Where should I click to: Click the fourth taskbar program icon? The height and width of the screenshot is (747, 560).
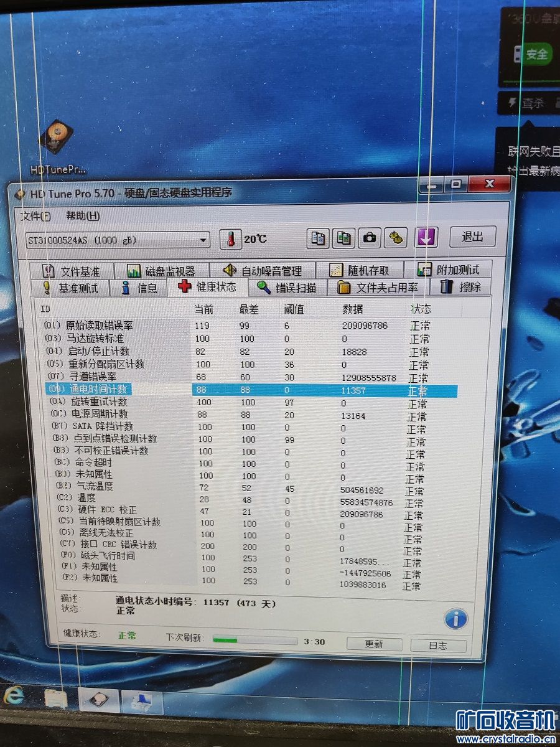pyautogui.click(x=141, y=702)
